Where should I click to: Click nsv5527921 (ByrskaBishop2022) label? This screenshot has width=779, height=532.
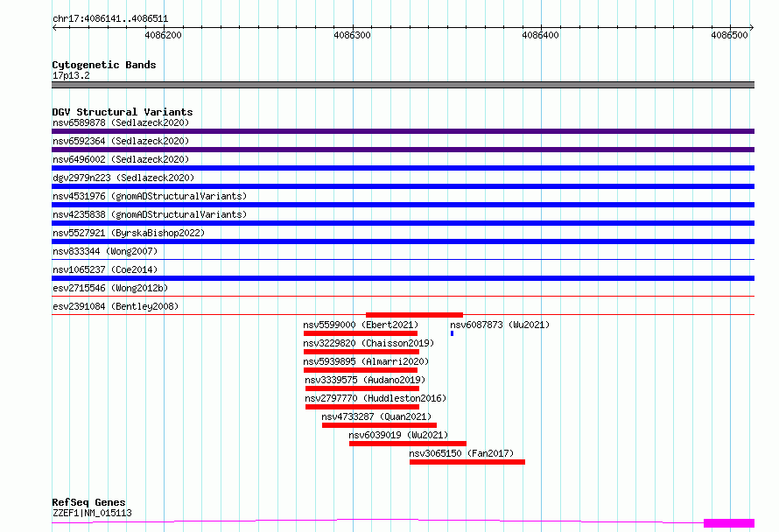129,233
